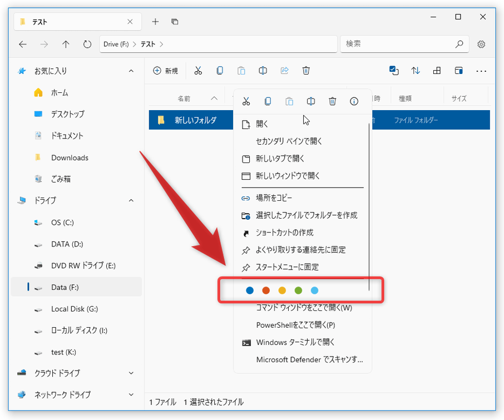Select the 新しいフォルダ folder row

pos(319,120)
